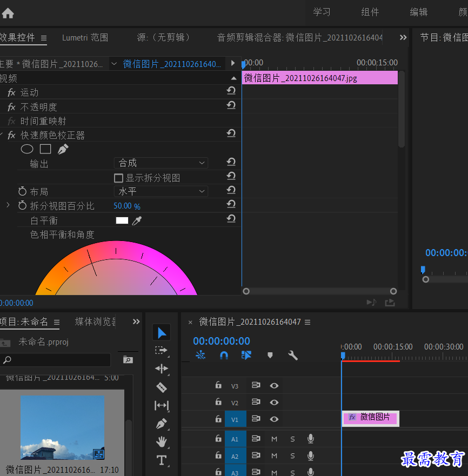
Task: Select the Ripple Edit tool
Action: point(161,369)
